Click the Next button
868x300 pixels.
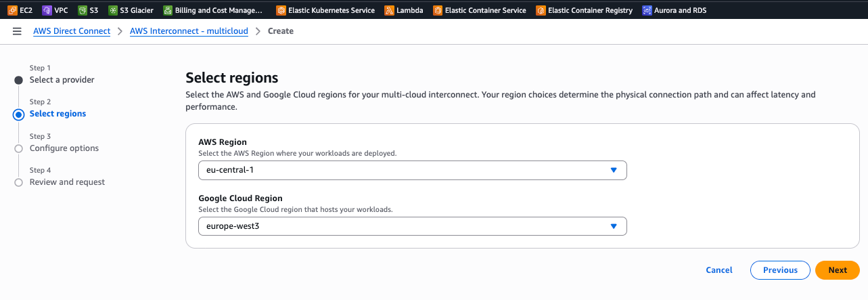tap(837, 270)
